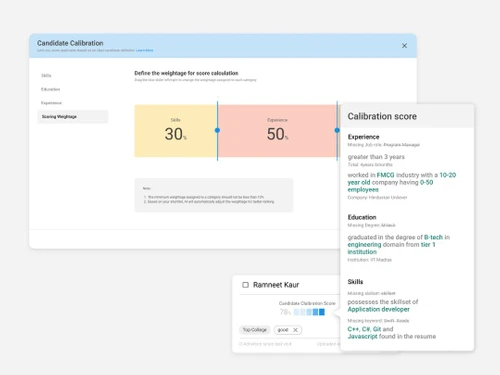Open the Learn More link in header

pyautogui.click(x=145, y=50)
